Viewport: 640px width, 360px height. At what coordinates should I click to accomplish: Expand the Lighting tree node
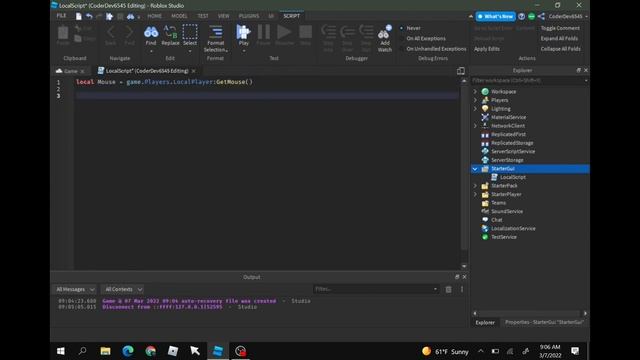coord(475,109)
